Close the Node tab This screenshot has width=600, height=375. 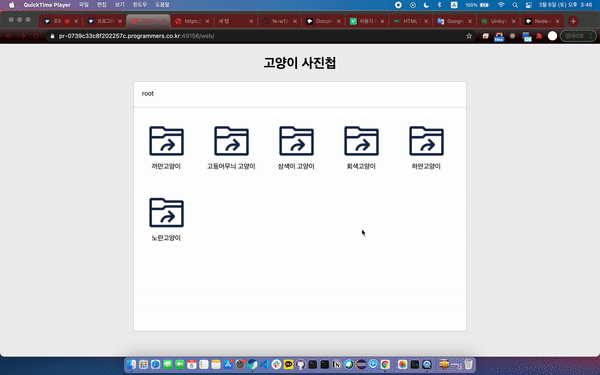click(x=557, y=21)
